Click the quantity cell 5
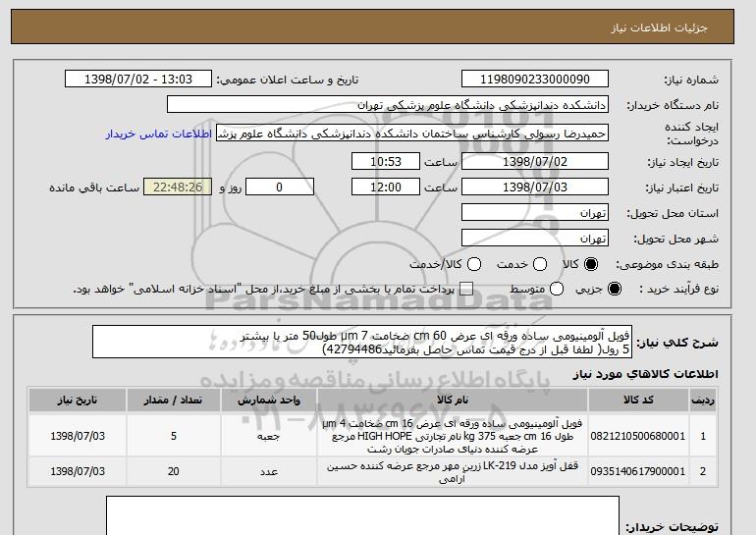 pyautogui.click(x=174, y=436)
